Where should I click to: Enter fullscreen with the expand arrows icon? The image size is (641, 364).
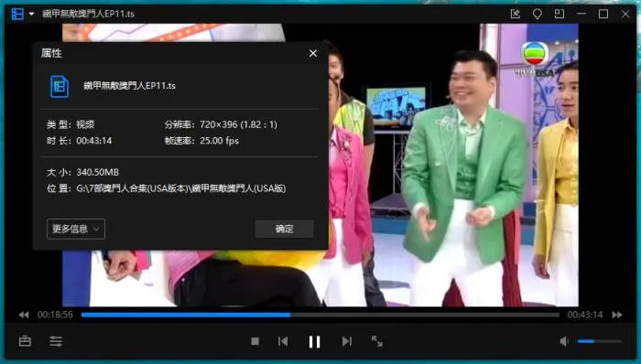[377, 341]
